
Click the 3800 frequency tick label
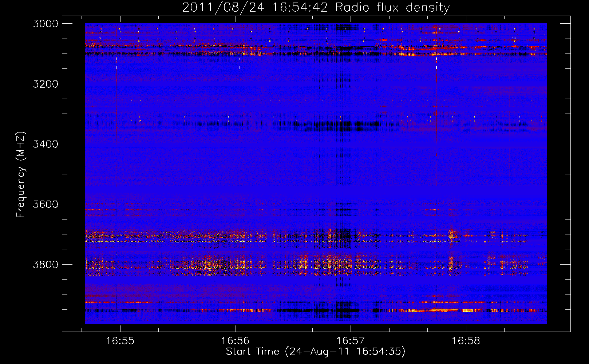coord(46,264)
